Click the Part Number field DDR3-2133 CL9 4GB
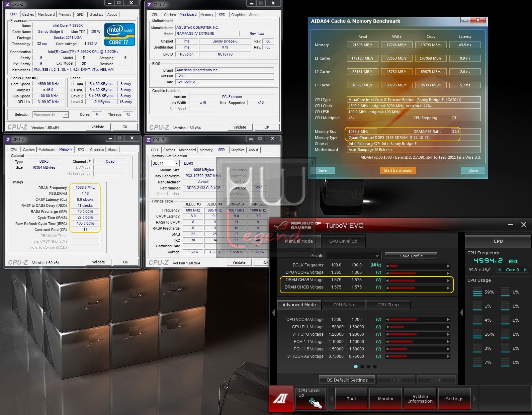 [203, 188]
